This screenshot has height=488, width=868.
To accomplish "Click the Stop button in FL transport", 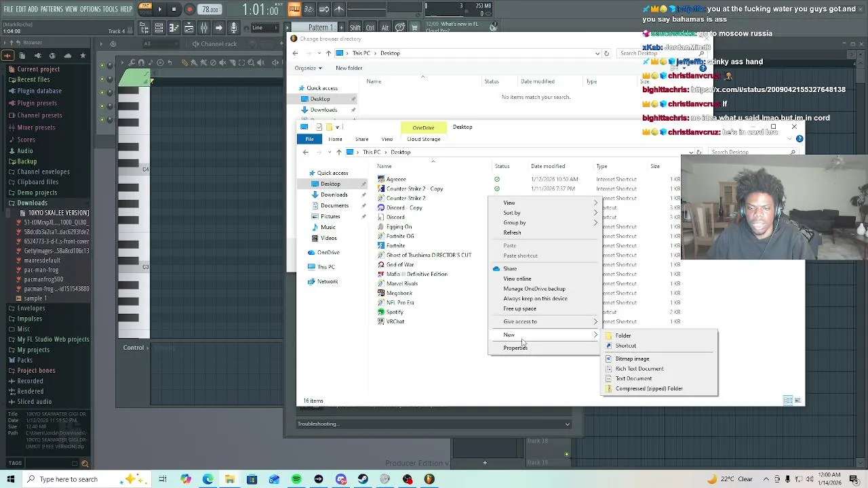I will click(x=174, y=9).
